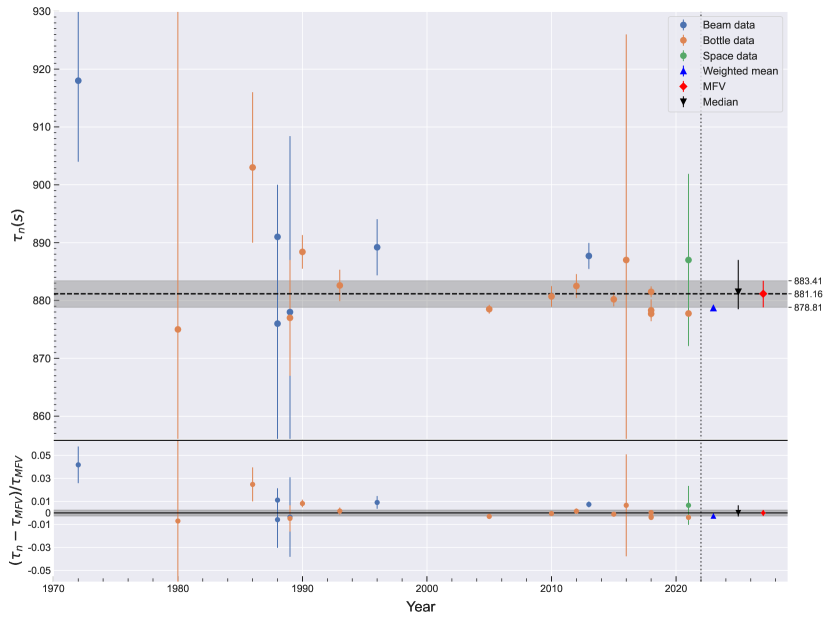Click the 1988 beam point at 891

(x=277, y=237)
